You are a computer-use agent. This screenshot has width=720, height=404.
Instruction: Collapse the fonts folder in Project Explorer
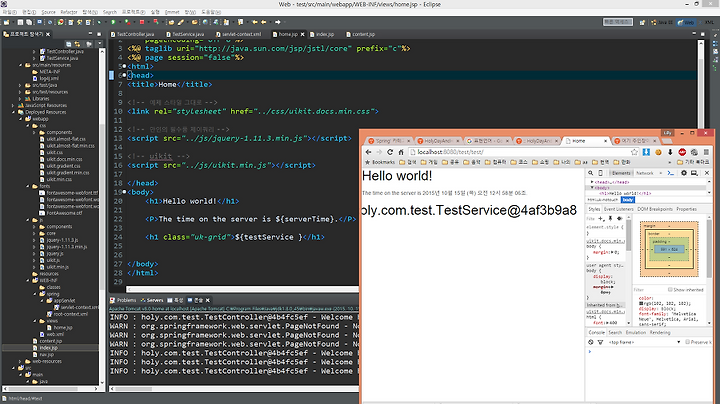point(28,186)
